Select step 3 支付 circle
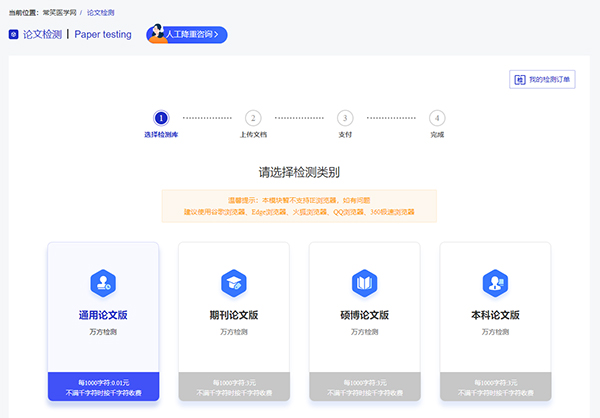Image resolution: width=600 pixels, height=418 pixels. pyautogui.click(x=345, y=117)
